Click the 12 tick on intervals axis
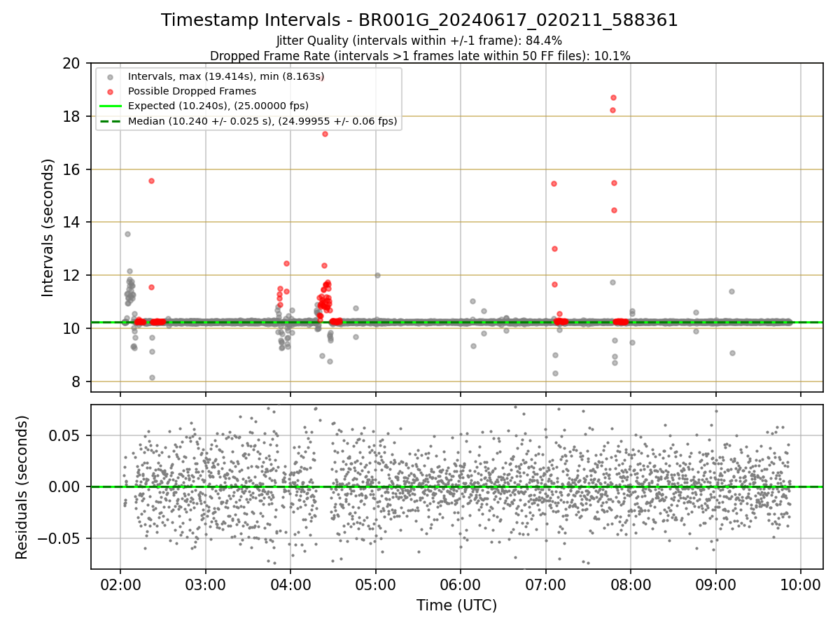Screen dimensions: 840x630 coord(71,275)
